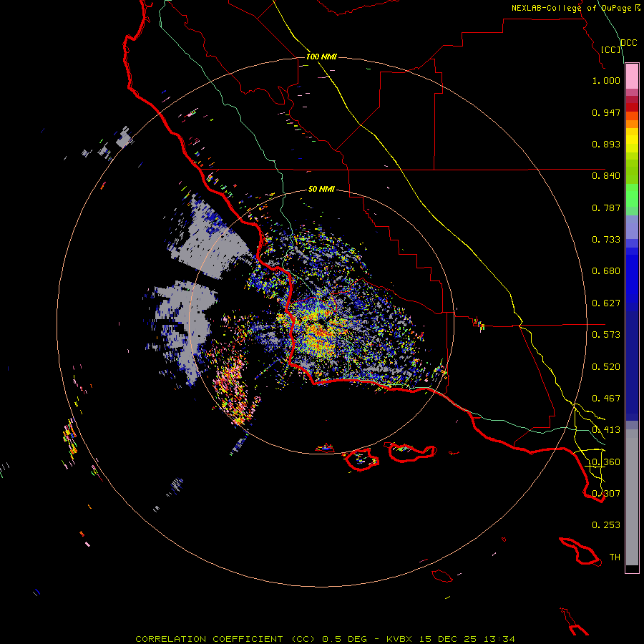Pick the gray segment of the color bar

coord(632,497)
